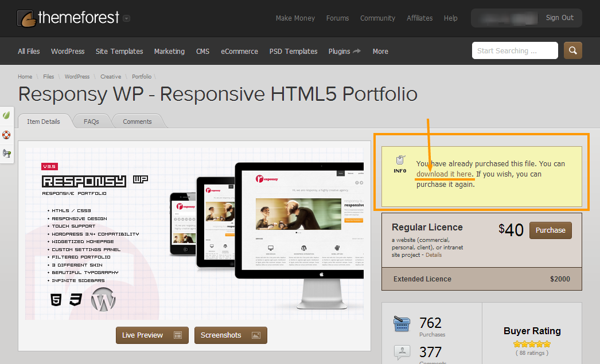Open the marketplace switcher dropdown beside logo

point(126,18)
